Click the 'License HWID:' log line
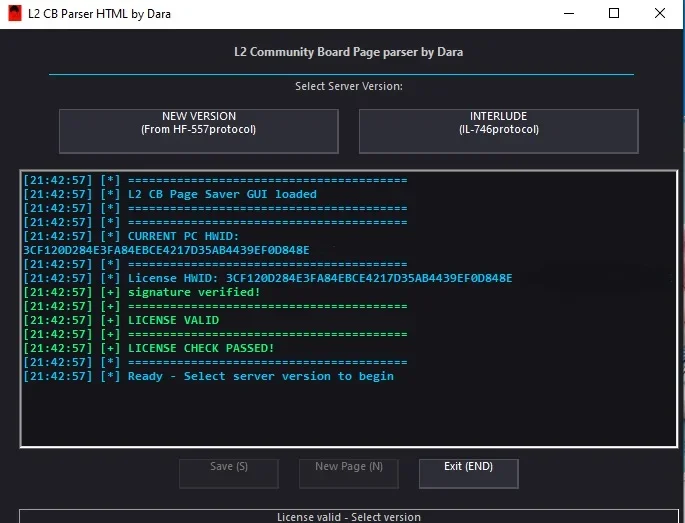685x523 pixels. click(267, 278)
